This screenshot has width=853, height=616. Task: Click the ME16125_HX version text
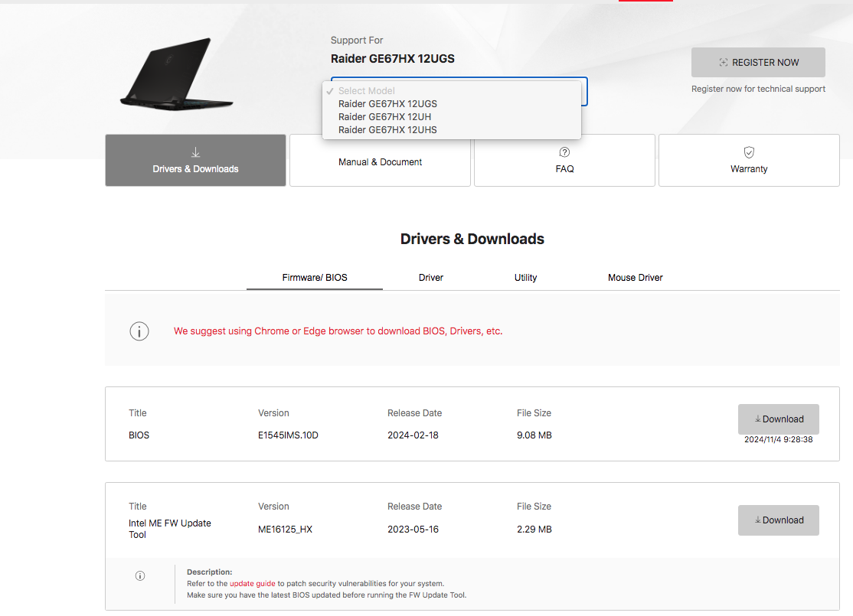tap(285, 529)
